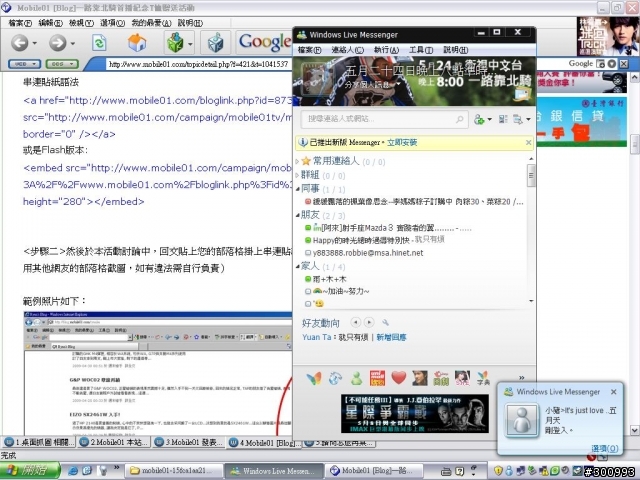Click previous arrow in 好友動向
The height and width of the screenshot is (480, 640).
point(356,322)
